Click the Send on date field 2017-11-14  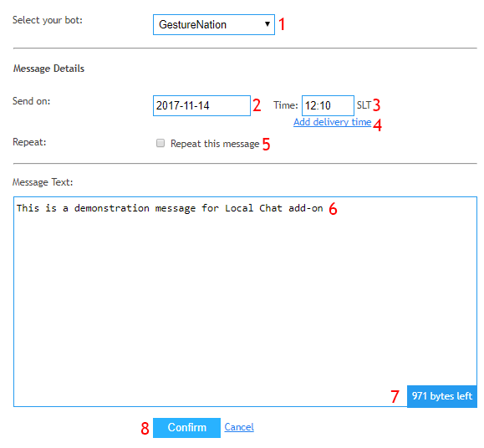point(201,106)
